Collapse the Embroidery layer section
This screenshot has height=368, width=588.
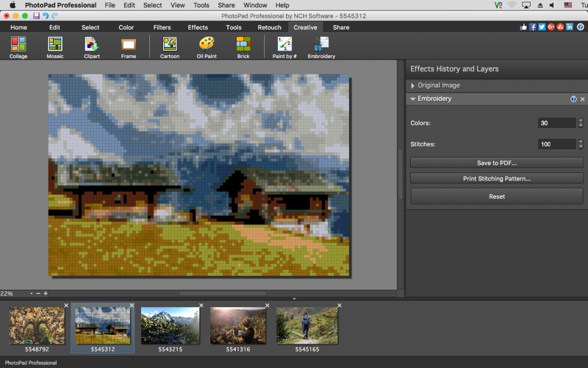[413, 99]
